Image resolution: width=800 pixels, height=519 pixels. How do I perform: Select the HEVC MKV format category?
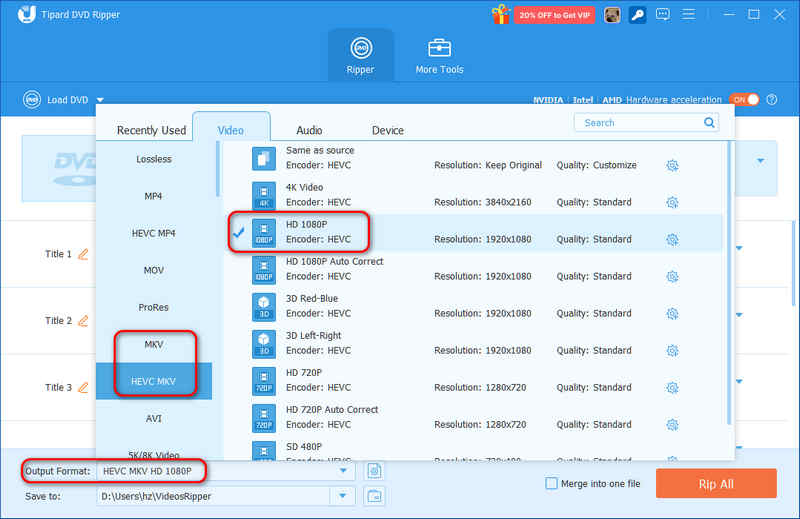click(154, 381)
